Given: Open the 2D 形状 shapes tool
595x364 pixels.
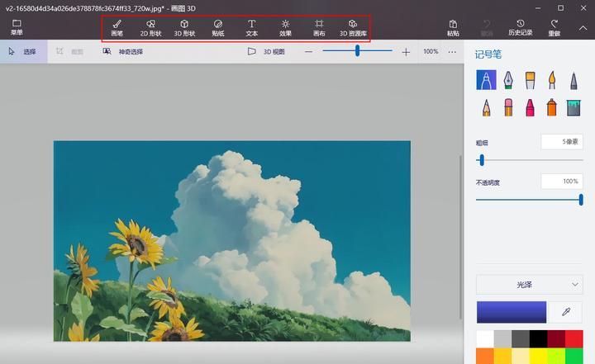Looking at the screenshot, I should click(150, 28).
